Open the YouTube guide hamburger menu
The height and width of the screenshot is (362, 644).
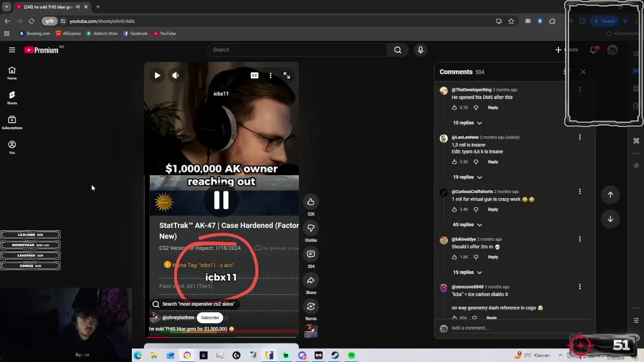12,50
